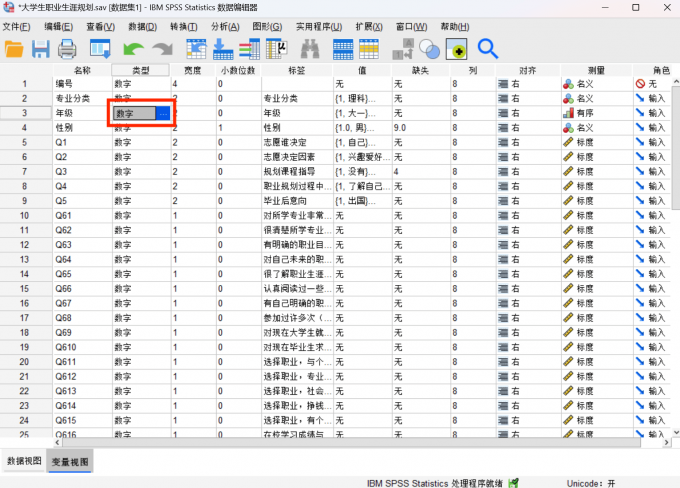Click the blue magnifier Search icon
Image resolution: width=680 pixels, height=488 pixels.
488,49
